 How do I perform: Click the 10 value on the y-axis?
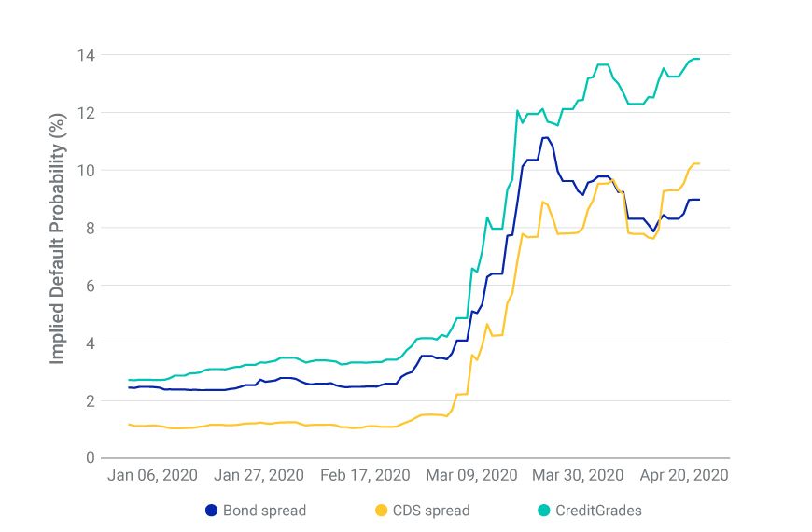point(87,171)
